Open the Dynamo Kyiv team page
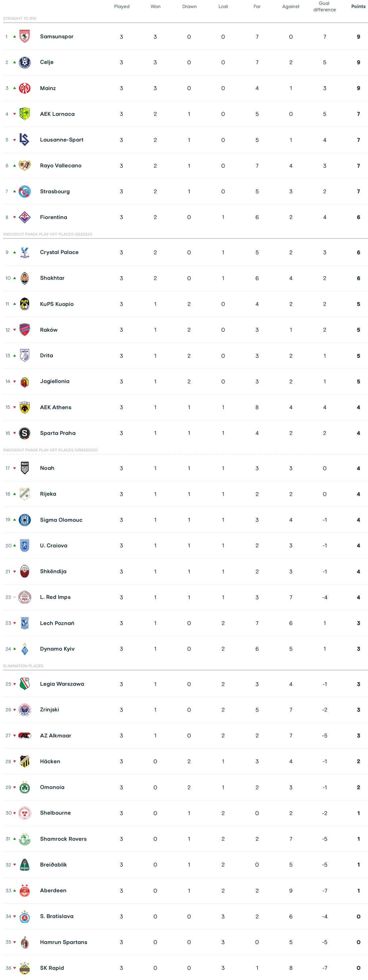The height and width of the screenshot is (980, 368). (x=57, y=649)
